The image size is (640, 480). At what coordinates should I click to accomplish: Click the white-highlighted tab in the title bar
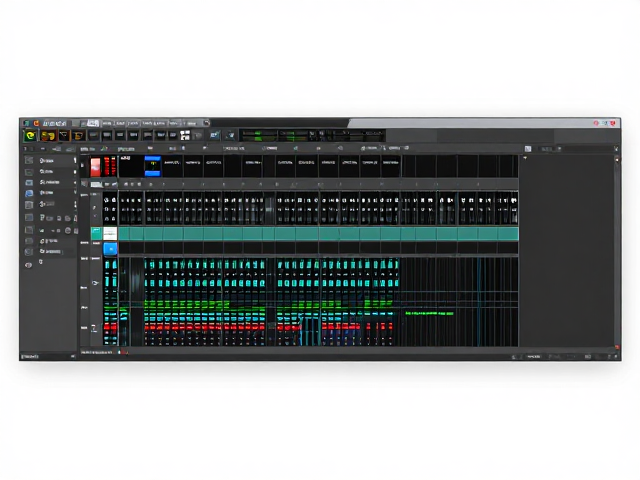pos(93,123)
